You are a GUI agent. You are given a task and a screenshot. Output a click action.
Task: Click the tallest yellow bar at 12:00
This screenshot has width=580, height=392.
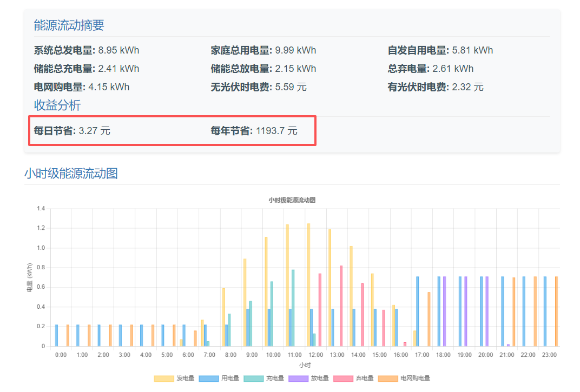308,284
